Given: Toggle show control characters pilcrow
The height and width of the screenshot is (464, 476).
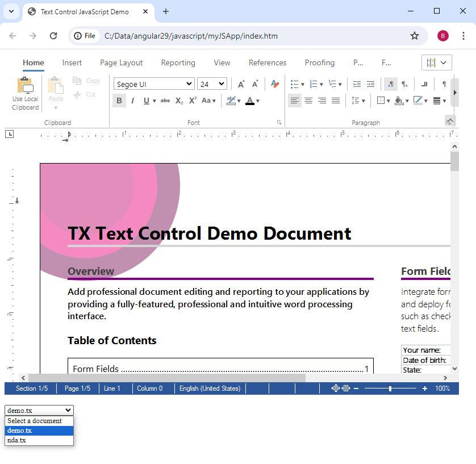Looking at the screenshot, I should tap(444, 84).
